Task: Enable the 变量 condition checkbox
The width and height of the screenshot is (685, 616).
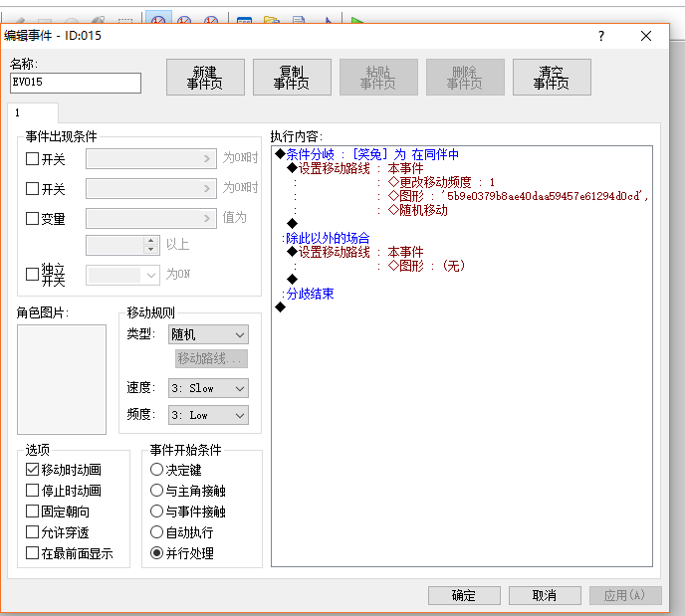Action: (32, 218)
